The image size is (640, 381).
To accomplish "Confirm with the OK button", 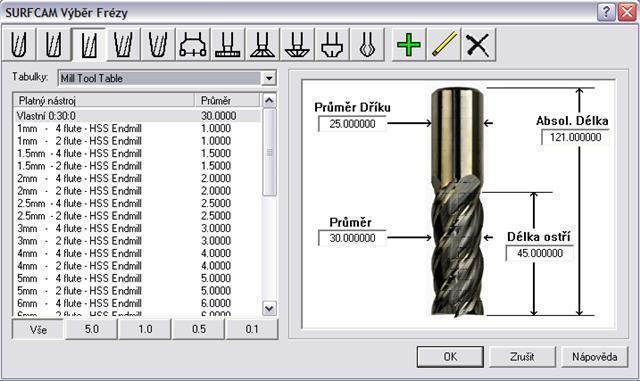I will 450,357.
